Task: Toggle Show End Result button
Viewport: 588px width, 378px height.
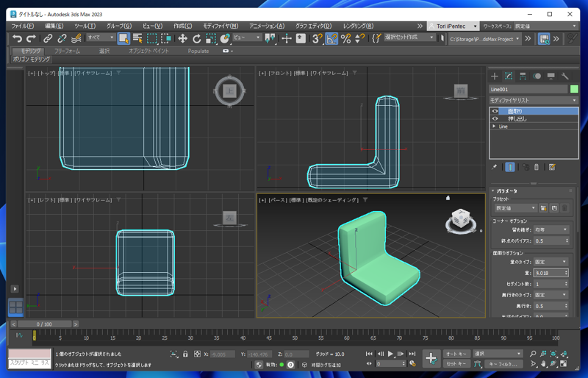Action: click(x=510, y=167)
